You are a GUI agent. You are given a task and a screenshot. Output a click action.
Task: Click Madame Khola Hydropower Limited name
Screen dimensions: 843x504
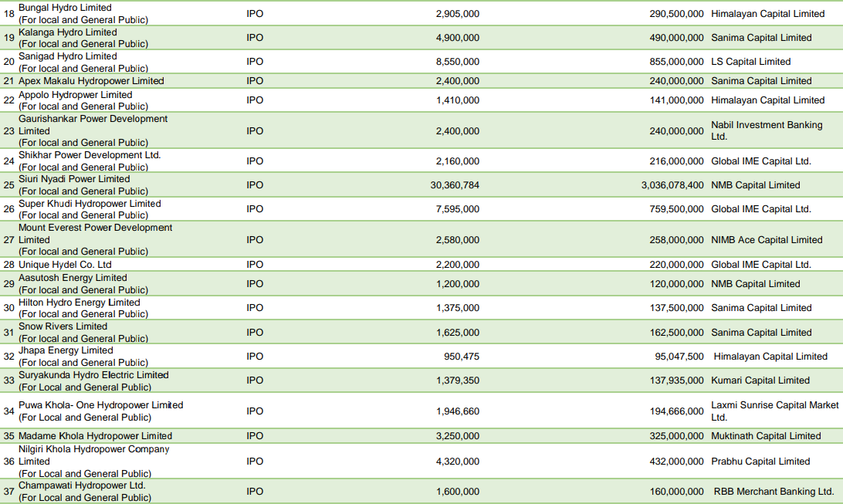(95, 436)
